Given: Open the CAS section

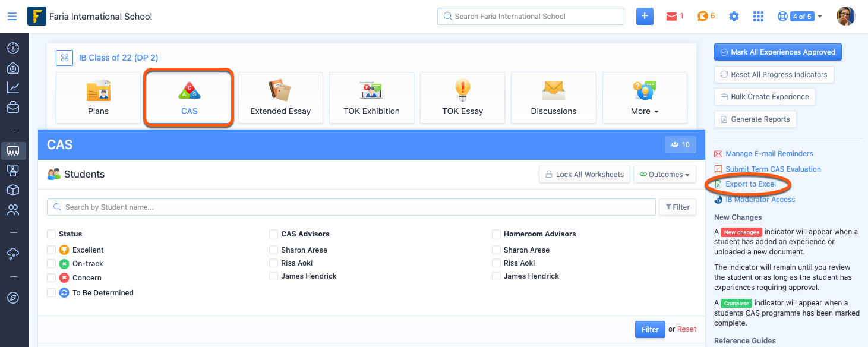Looking at the screenshot, I should coord(189,98).
